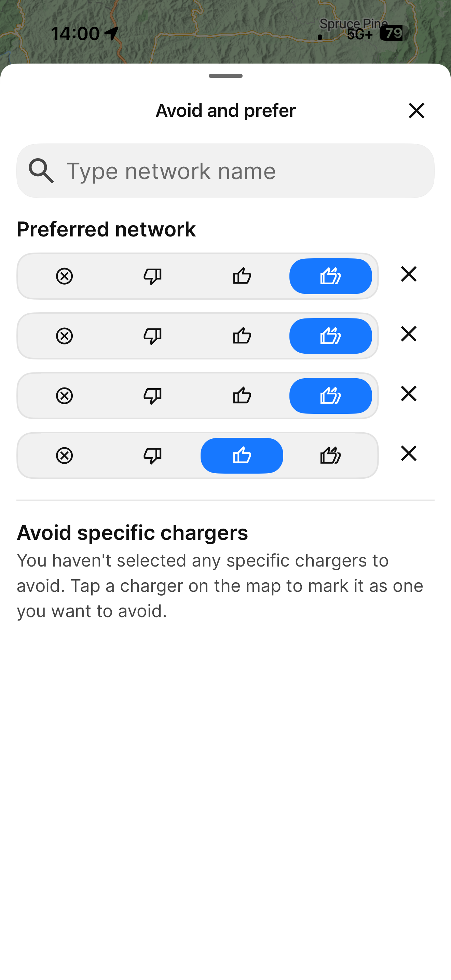Image resolution: width=451 pixels, height=980 pixels.
Task: Remove the first preferred network row
Action: click(409, 274)
